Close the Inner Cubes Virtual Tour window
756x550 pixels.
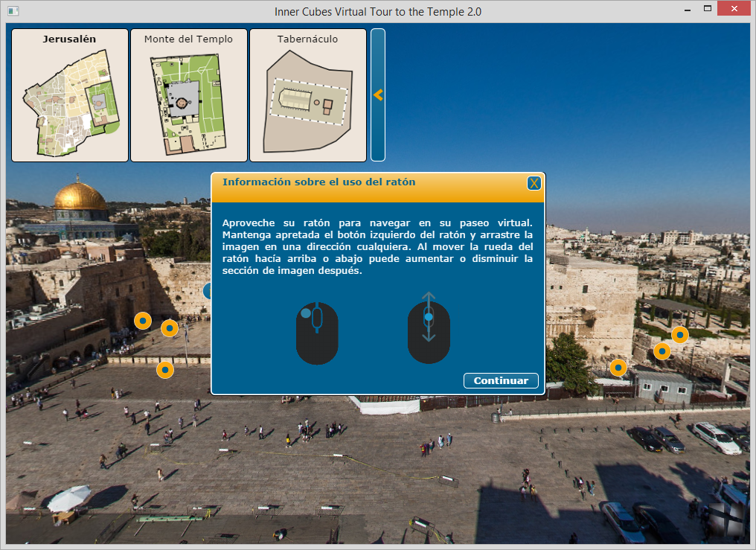pyautogui.click(x=735, y=10)
